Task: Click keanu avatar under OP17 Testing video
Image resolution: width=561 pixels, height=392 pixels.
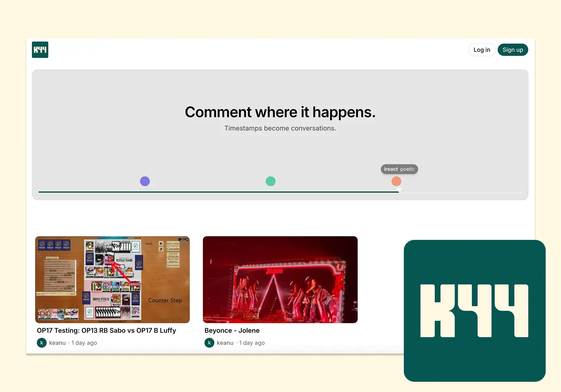Action: (x=42, y=343)
